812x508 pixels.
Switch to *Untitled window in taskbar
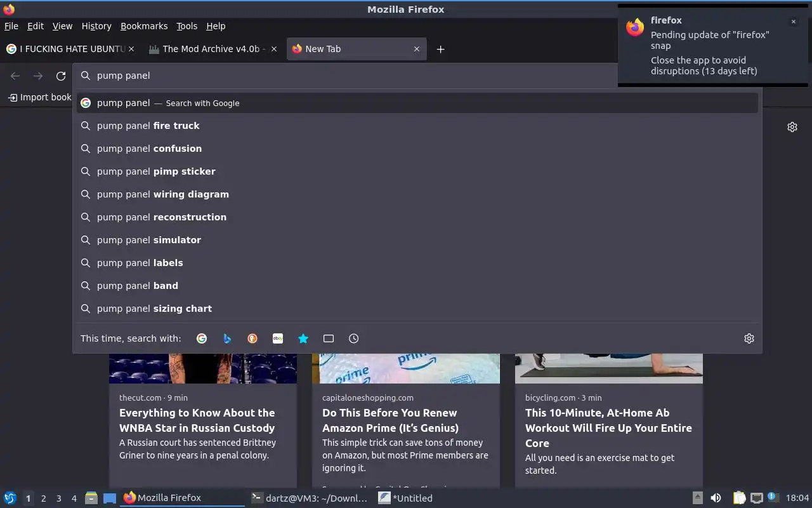tap(436, 498)
